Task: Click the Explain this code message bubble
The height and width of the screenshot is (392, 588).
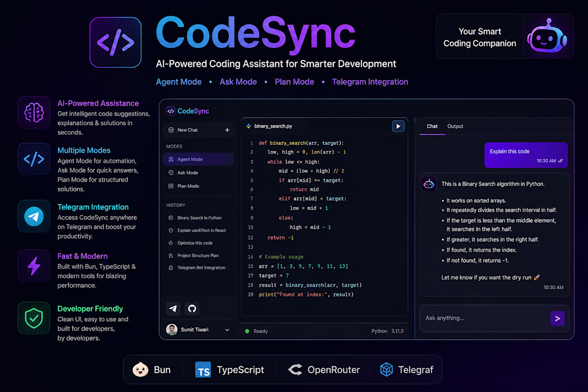Action: click(526, 155)
